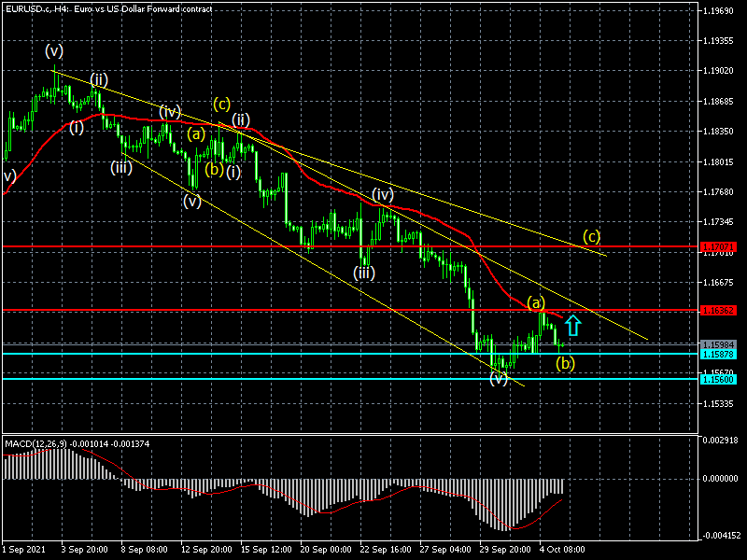Click the cyan up arrow marker
The width and height of the screenshot is (747, 560).
click(573, 325)
